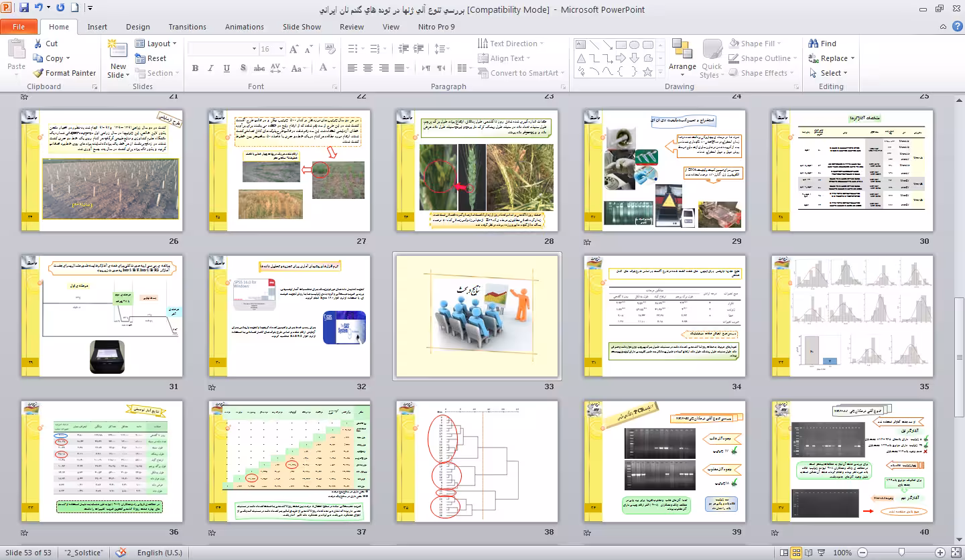Click the Save icon in Quick Access Toolbar
Viewport: 965px width, 560px height.
(x=24, y=9)
